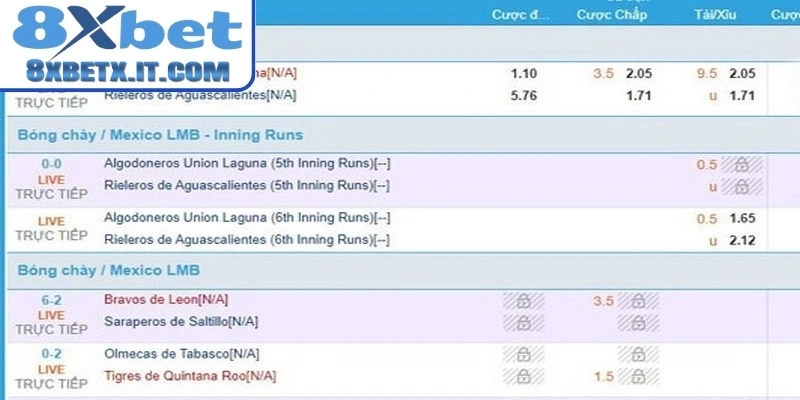Viewport: 800px width, 400px height.
Task: Select the Cược Chấp column header
Action: [x=612, y=15]
